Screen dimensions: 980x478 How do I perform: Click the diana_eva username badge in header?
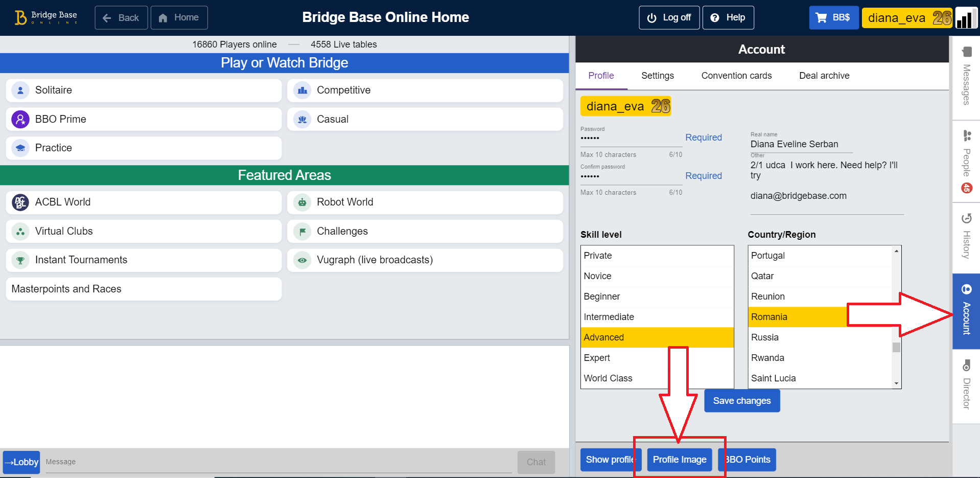click(907, 18)
